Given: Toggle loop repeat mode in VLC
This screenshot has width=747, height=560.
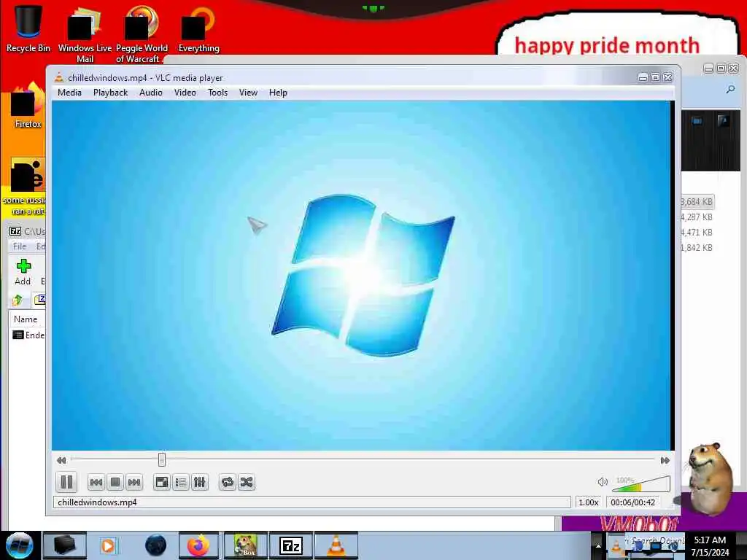Looking at the screenshot, I should click(228, 483).
